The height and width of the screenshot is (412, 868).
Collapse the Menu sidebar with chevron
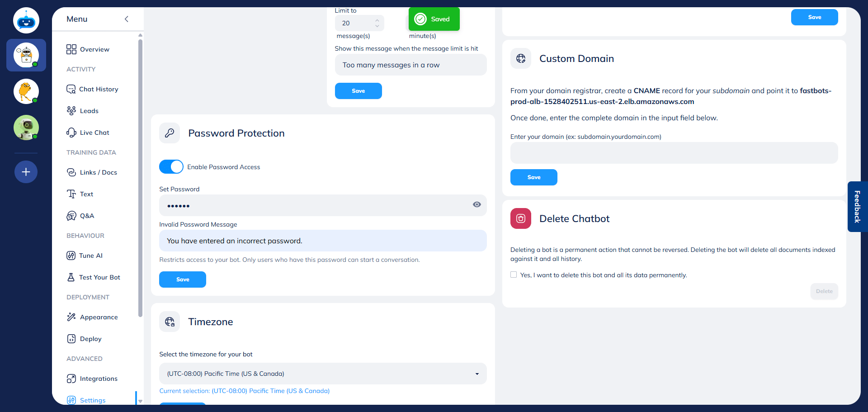click(127, 19)
